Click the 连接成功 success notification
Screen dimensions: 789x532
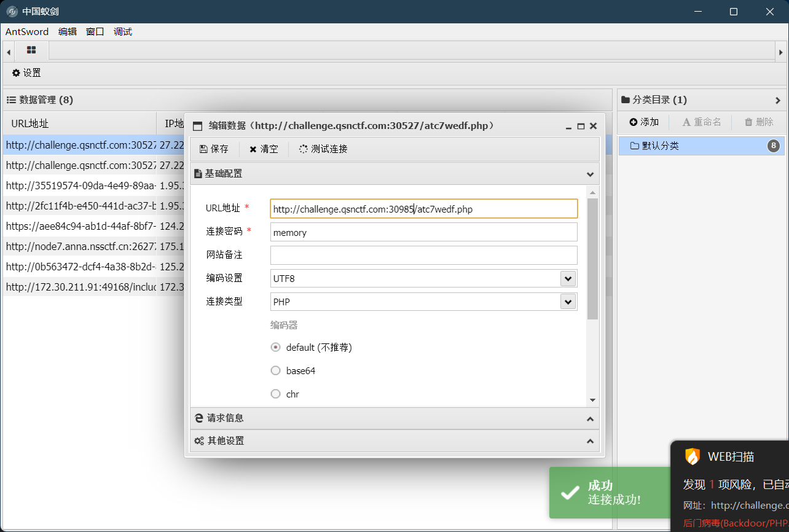610,493
